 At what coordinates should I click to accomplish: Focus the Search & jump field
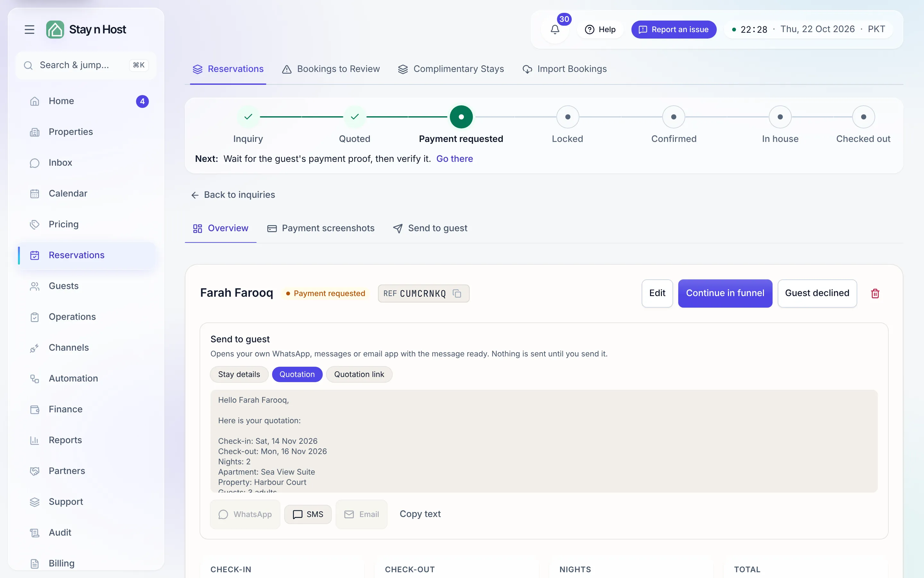86,66
